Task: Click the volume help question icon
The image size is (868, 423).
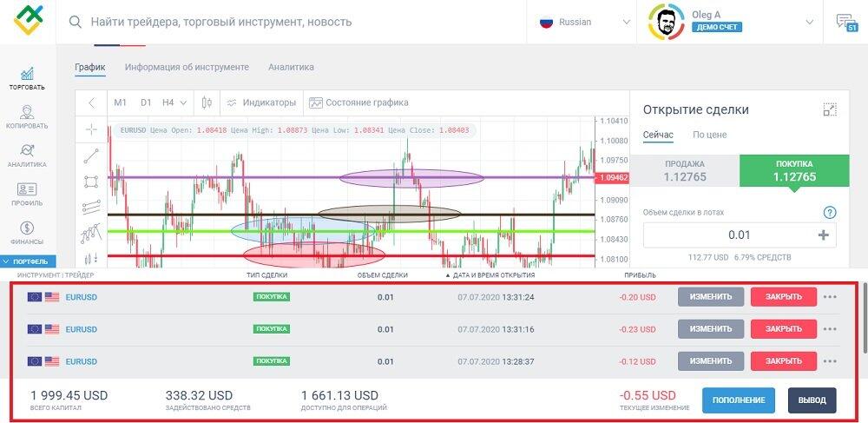Action: point(830,213)
